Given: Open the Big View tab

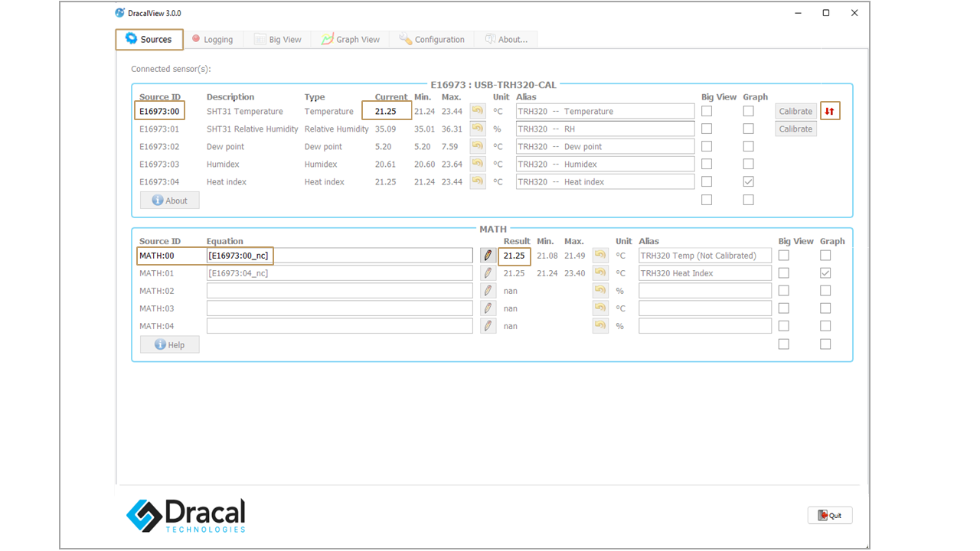Looking at the screenshot, I should pyautogui.click(x=278, y=39).
